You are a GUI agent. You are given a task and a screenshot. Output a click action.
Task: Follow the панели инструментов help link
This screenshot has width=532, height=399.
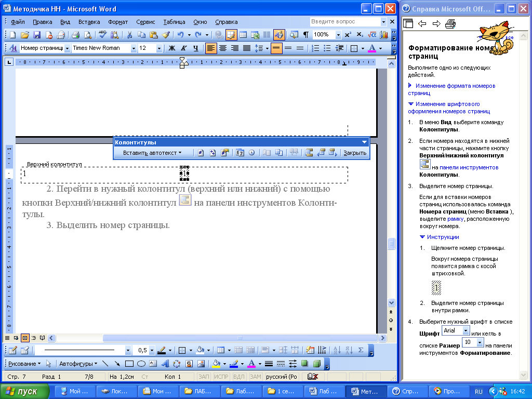469,167
